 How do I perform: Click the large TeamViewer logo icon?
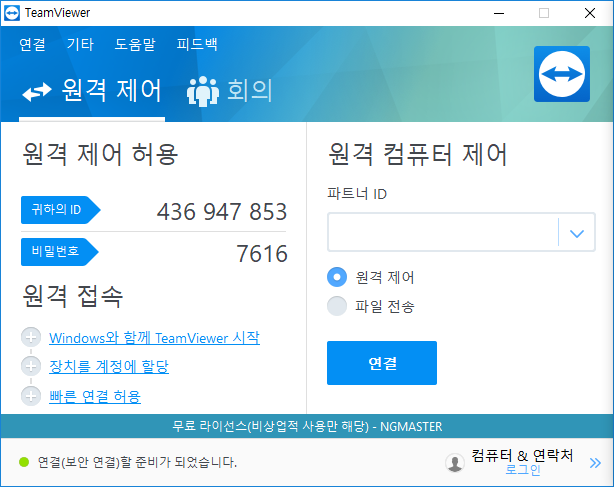(x=562, y=74)
